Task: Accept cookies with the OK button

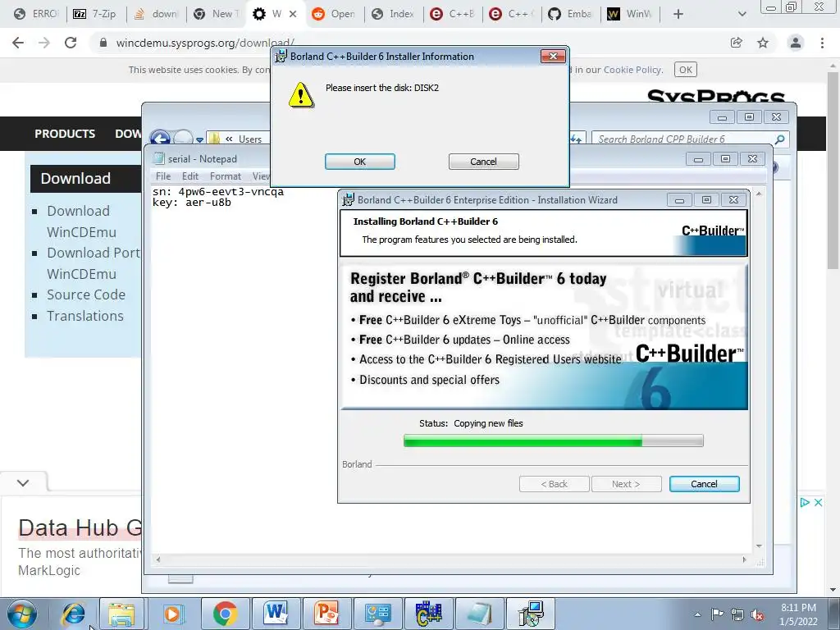Action: [686, 70]
